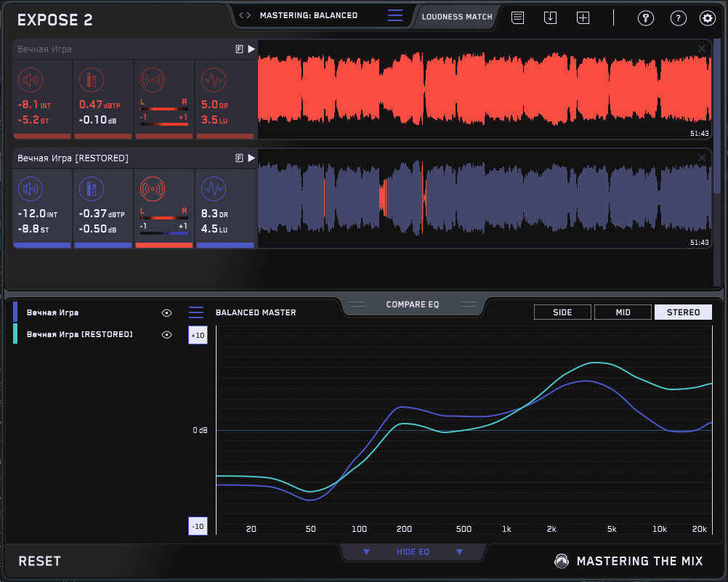Open the settings gear icon
The image size is (728, 582).
[708, 18]
